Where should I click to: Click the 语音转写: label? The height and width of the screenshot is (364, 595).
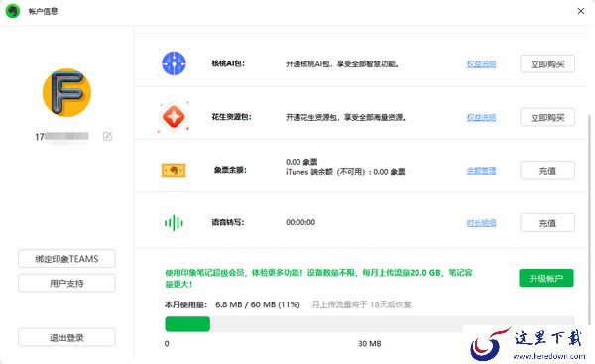[x=228, y=222]
